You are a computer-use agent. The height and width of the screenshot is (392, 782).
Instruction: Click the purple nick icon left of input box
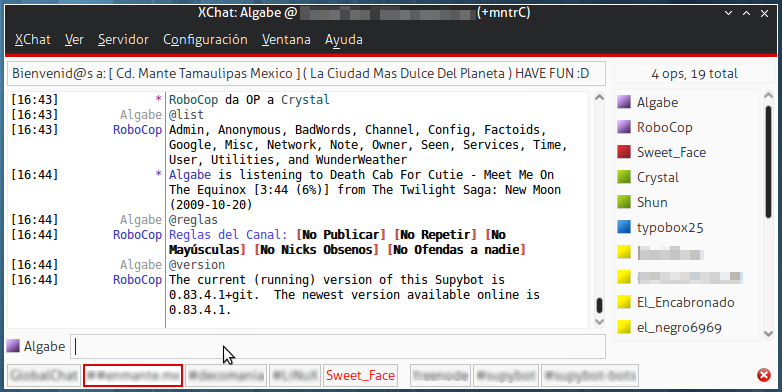click(x=13, y=346)
